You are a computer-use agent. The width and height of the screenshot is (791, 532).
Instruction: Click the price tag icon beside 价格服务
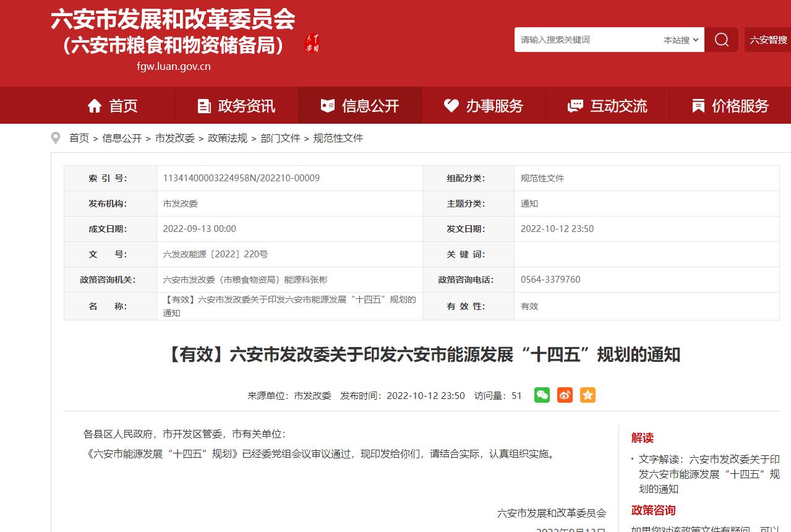coord(700,105)
